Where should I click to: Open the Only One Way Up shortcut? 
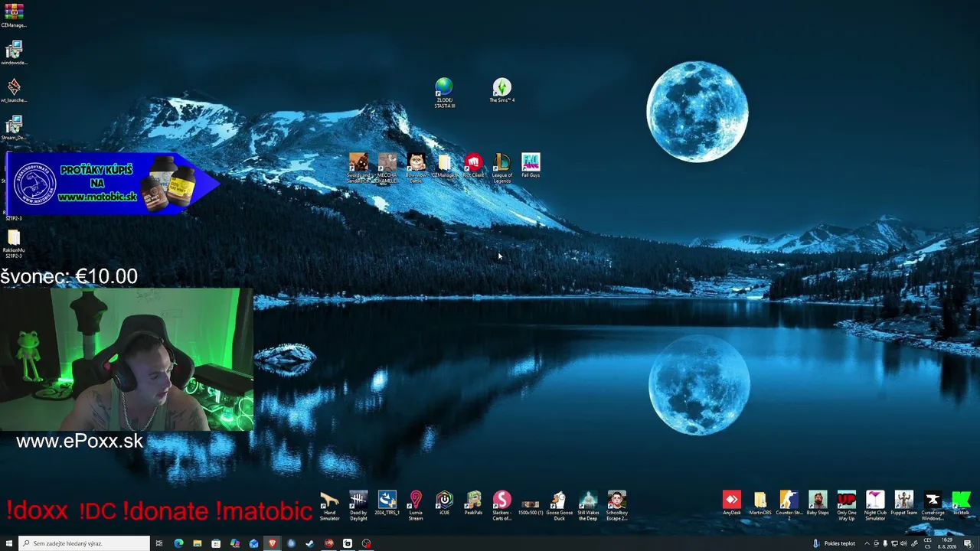click(846, 506)
